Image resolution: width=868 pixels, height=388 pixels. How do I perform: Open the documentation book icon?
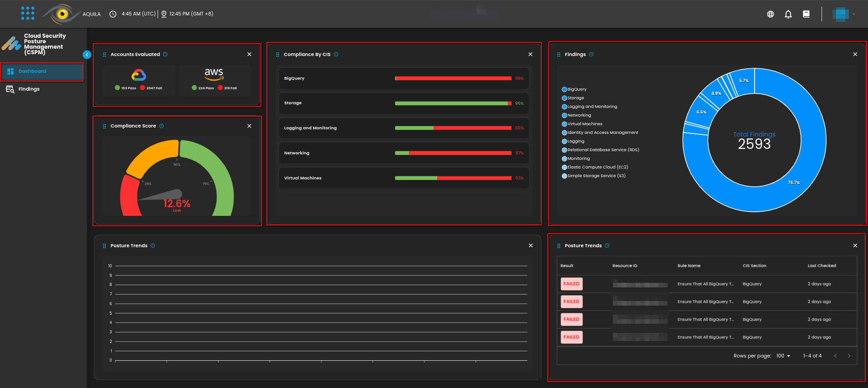(806, 14)
